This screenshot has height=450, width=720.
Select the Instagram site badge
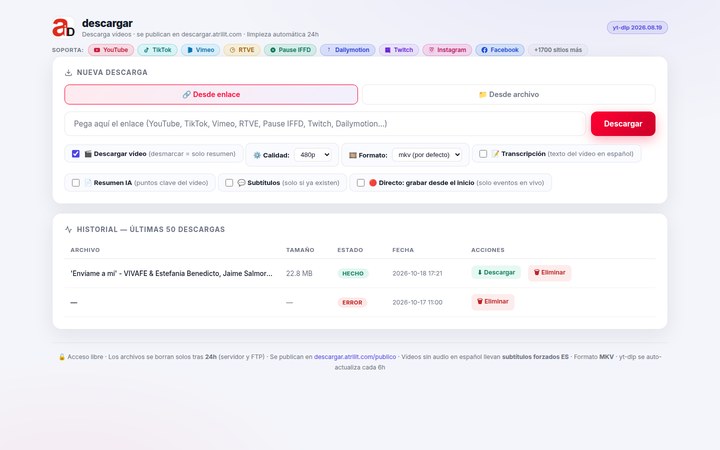click(x=447, y=50)
